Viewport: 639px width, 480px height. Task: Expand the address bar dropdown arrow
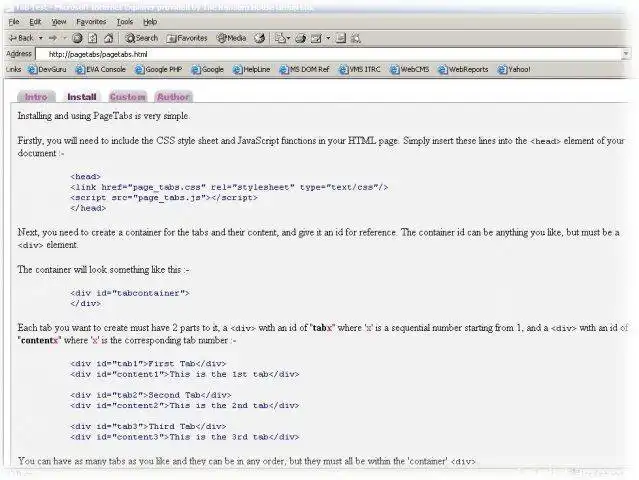[626, 54]
